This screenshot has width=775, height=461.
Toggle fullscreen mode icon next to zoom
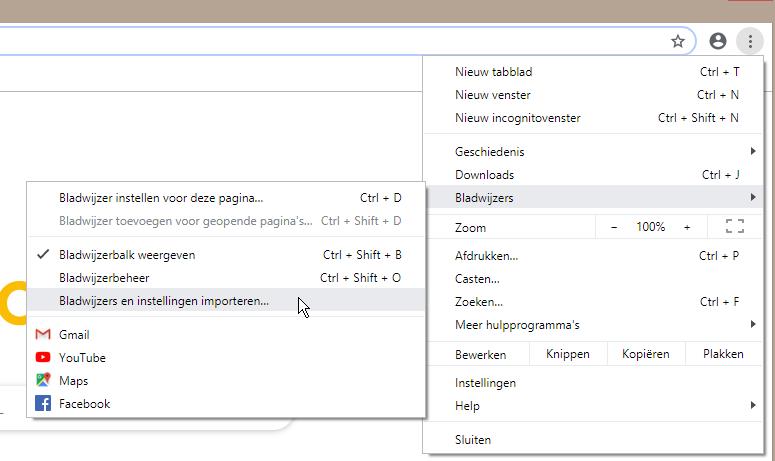click(x=734, y=227)
